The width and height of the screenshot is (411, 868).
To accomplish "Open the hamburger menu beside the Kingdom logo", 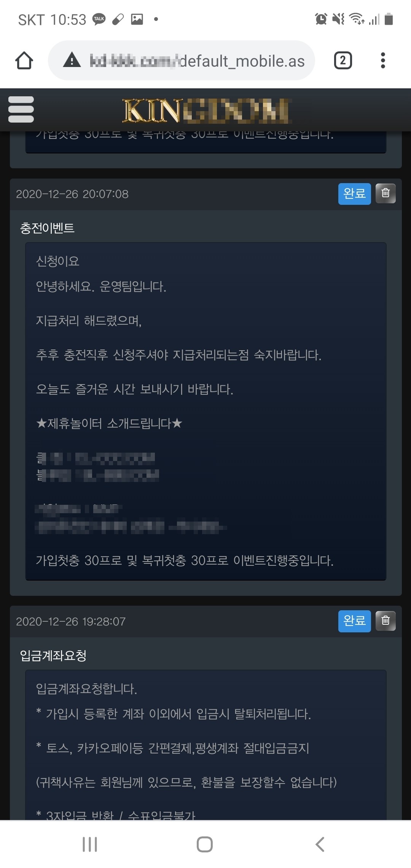I will [21, 109].
